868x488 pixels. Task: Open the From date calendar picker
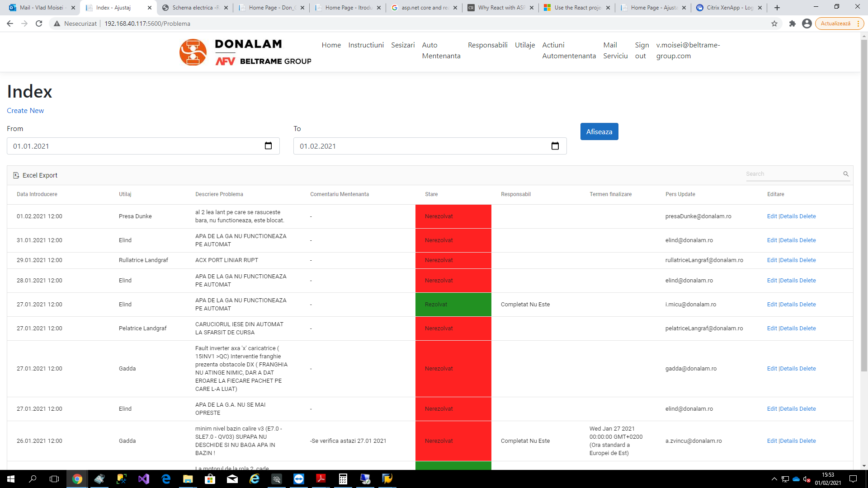[268, 146]
